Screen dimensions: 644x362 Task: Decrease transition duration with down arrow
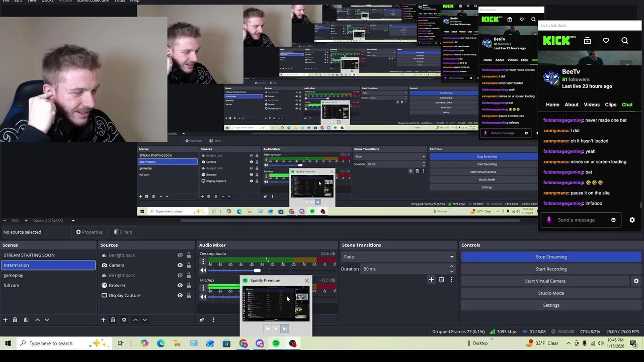451,271
